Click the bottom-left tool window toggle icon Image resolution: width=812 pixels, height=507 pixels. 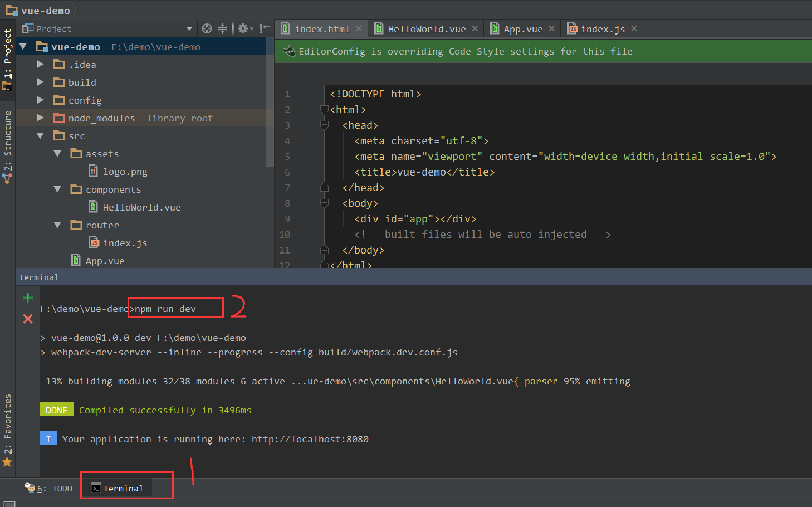tap(9, 504)
